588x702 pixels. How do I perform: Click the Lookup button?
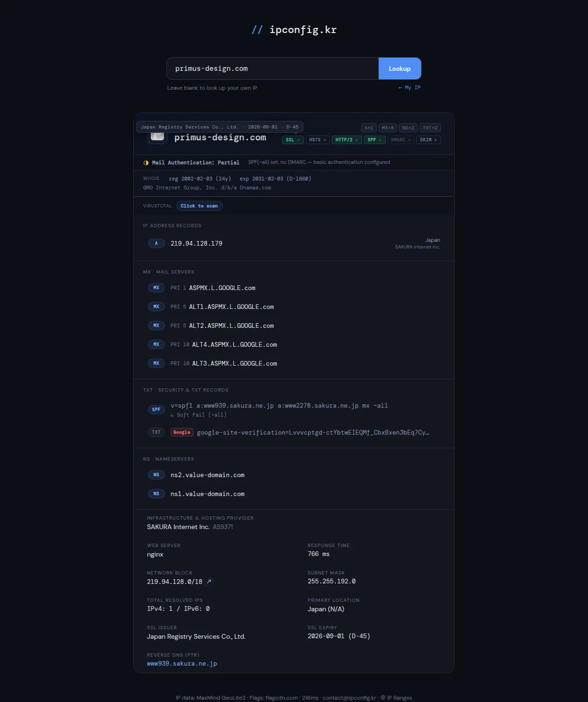click(400, 68)
